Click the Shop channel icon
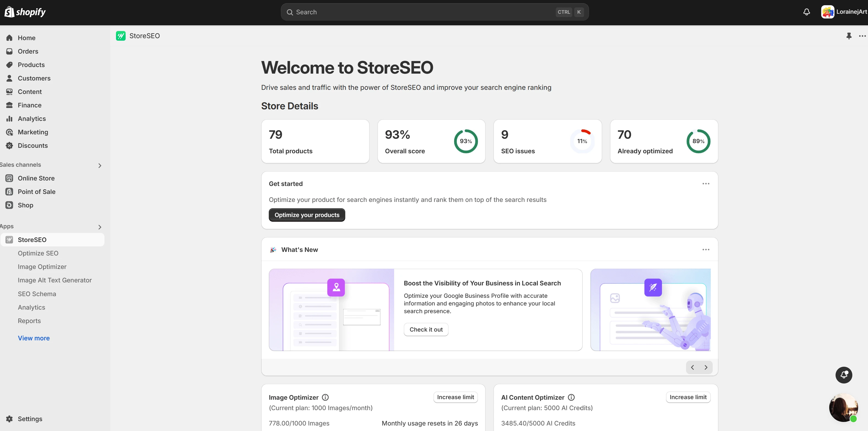 coord(9,205)
